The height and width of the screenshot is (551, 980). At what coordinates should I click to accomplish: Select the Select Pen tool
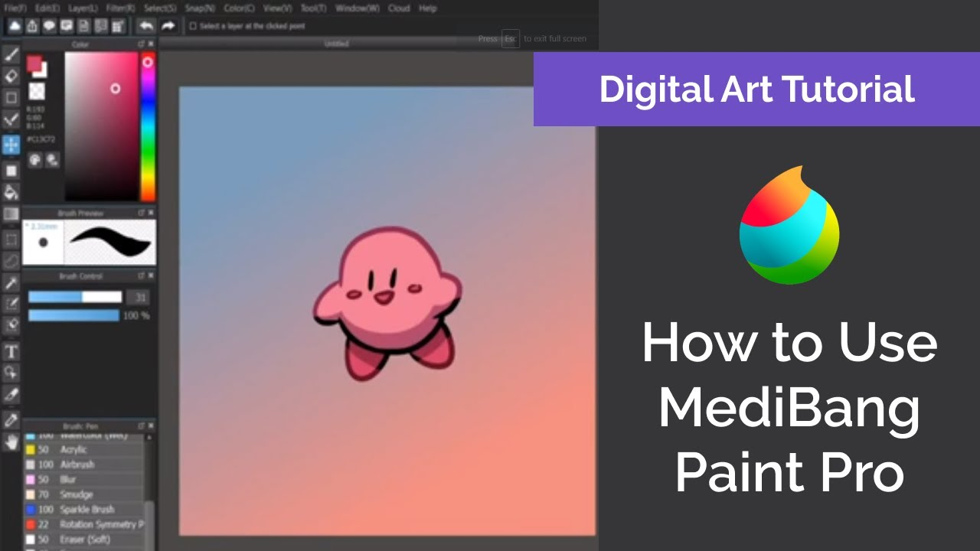11,304
